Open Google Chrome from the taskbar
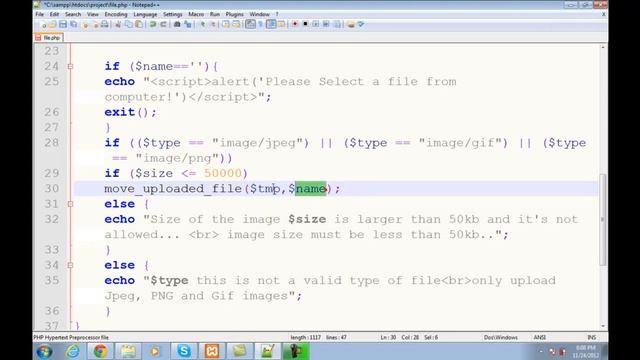Screen dimensions: 640x360 coord(100,351)
